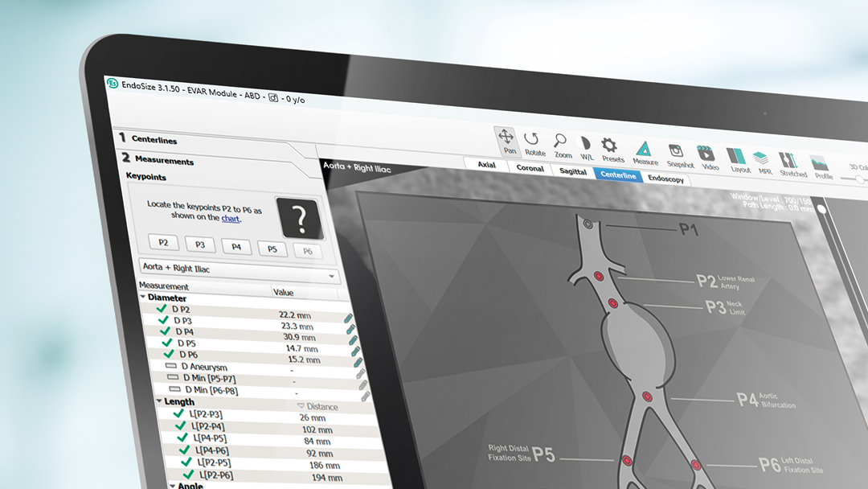
Task: Toggle the D P4 green checkmark
Action: [x=165, y=331]
